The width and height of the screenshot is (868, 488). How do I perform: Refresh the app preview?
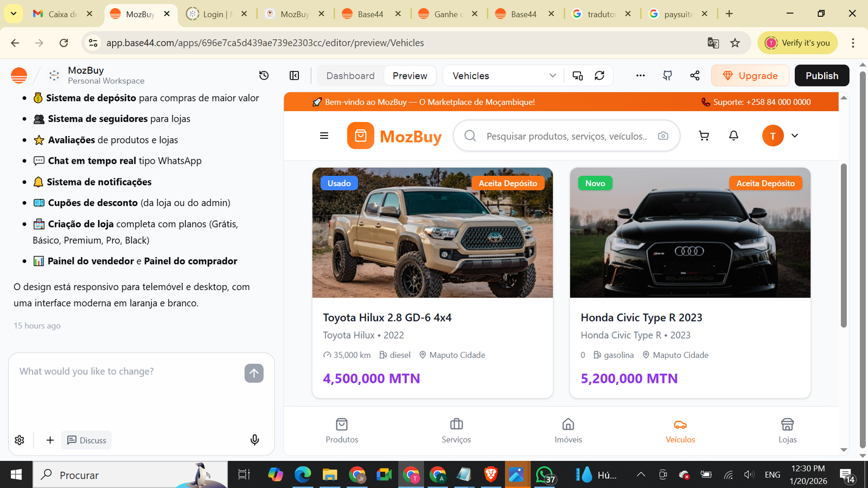tap(599, 75)
